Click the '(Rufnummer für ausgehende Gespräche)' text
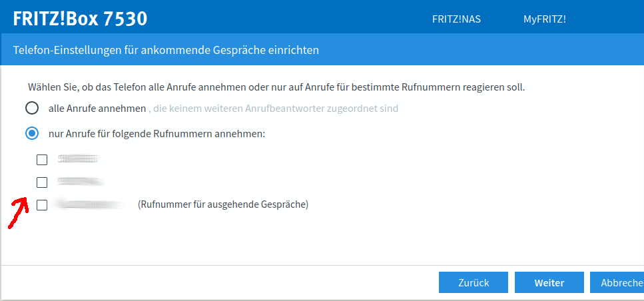The width and height of the screenshot is (644, 301). point(223,205)
